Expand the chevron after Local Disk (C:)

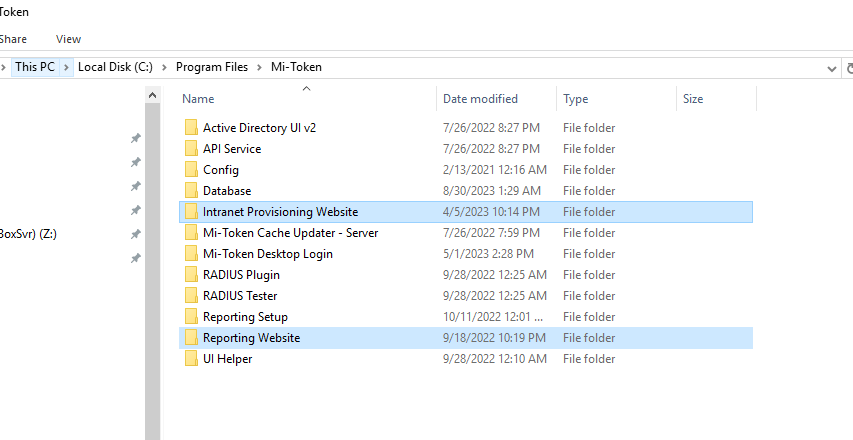click(x=164, y=67)
